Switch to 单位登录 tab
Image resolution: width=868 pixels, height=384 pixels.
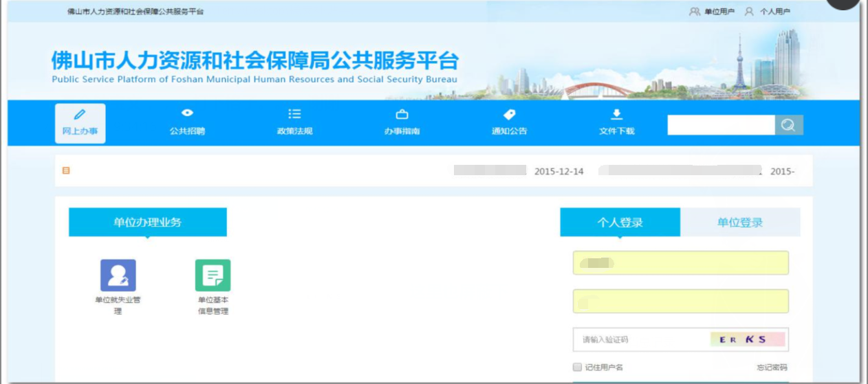point(740,223)
